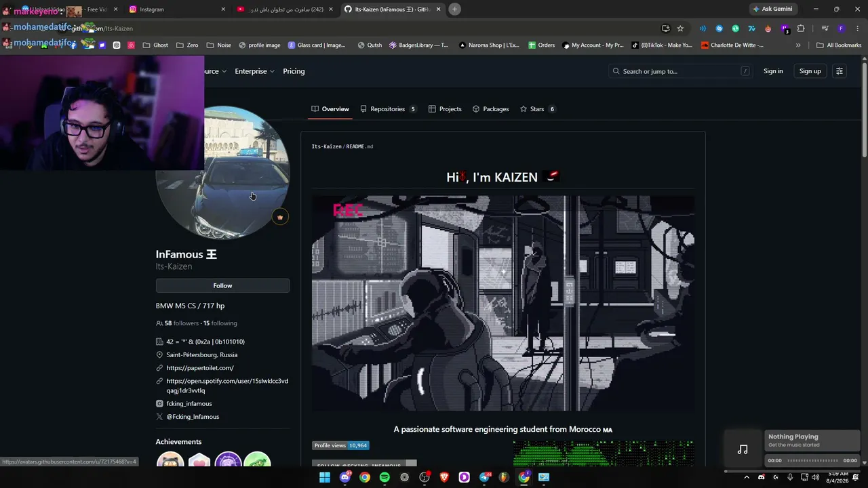
Task: Open Brave browser from the taskbar
Action: 444,478
